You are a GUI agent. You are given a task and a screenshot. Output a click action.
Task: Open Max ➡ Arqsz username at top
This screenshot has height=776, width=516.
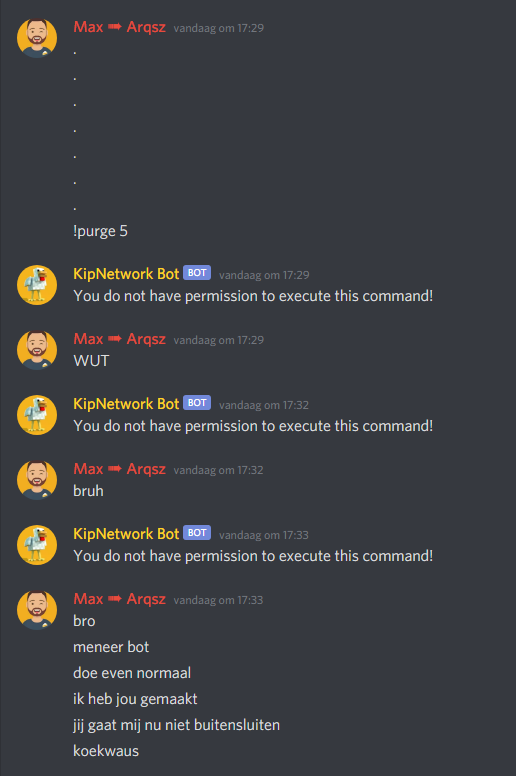click(x=119, y=27)
